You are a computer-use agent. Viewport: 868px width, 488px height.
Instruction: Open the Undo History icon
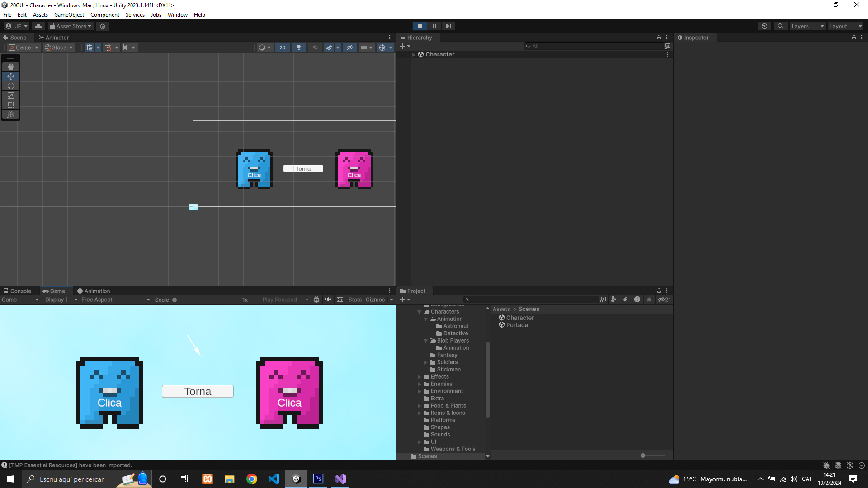click(764, 26)
